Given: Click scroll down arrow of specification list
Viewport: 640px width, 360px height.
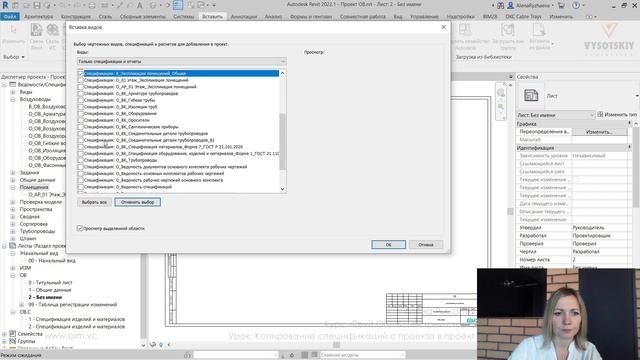Looking at the screenshot, I should [282, 189].
